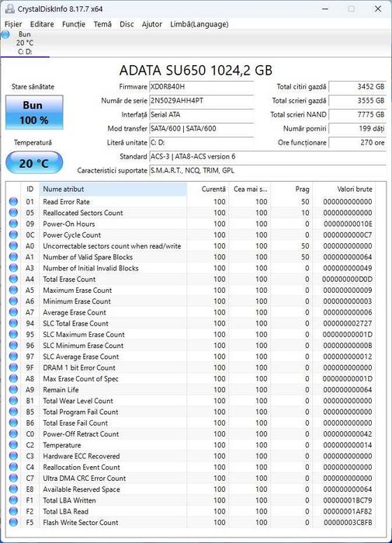Click the Firmware field XD0R840H
Viewport: 392px width, 543px height.
[x=201, y=86]
